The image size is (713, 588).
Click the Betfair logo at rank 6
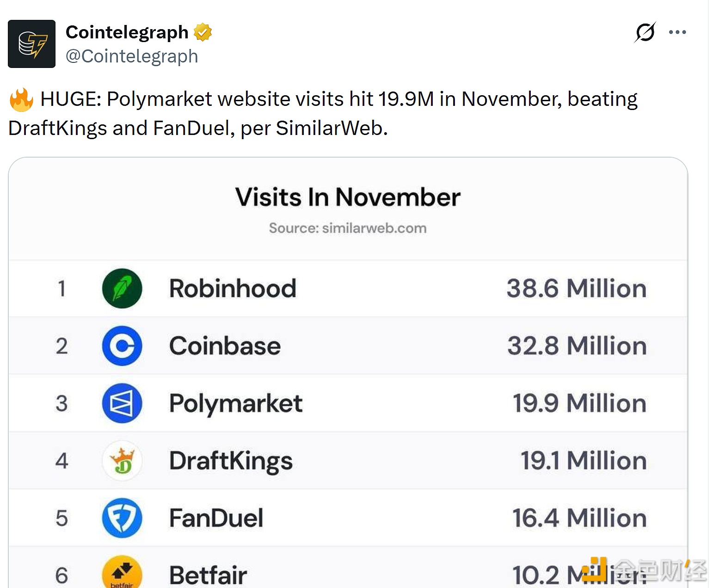tap(122, 572)
